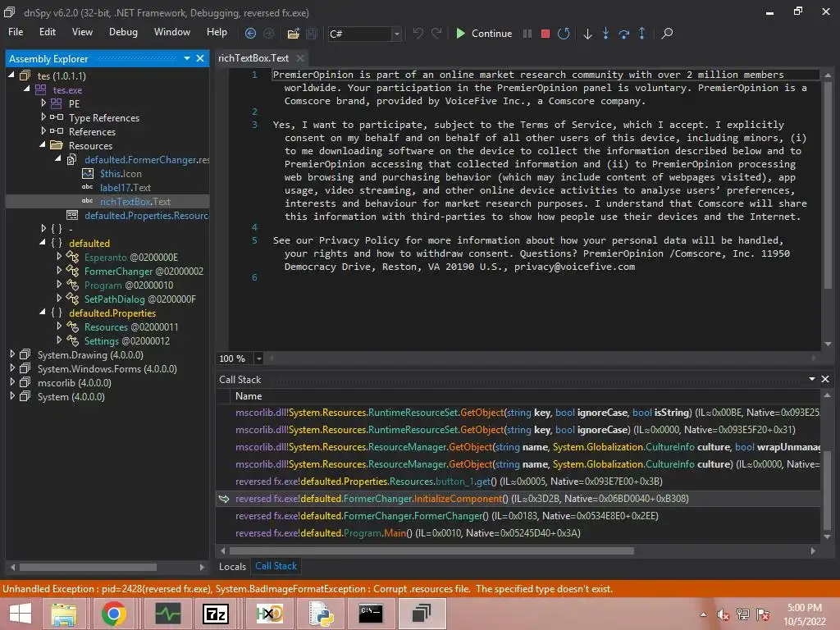Select label17.Text resource item
The height and width of the screenshot is (630, 840).
(x=125, y=188)
